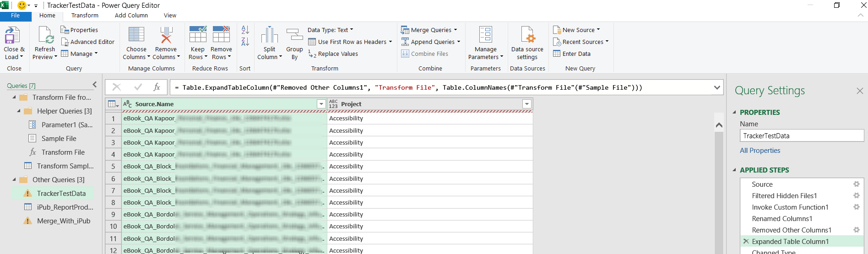Open the Source.Name column filter dropdown

[321, 104]
